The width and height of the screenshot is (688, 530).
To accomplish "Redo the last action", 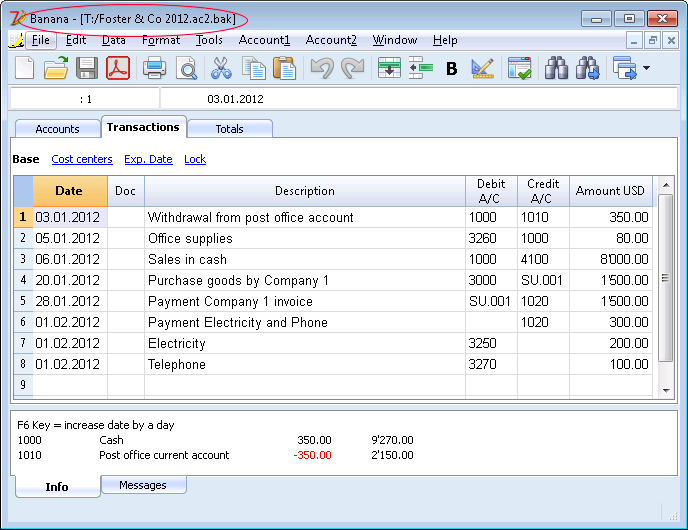I will tap(353, 68).
